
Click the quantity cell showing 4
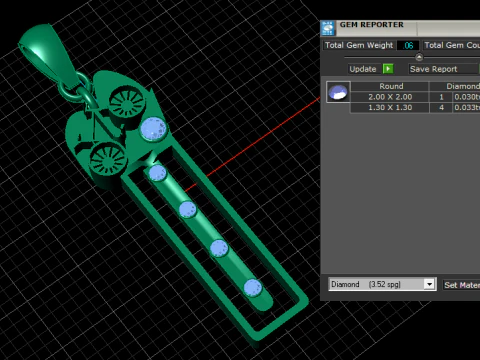point(441,108)
